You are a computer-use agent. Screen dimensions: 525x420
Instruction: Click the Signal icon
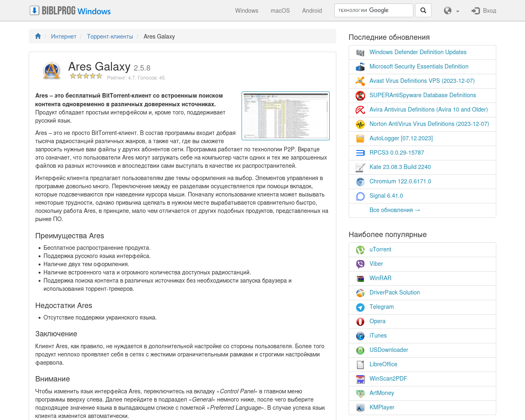360,196
